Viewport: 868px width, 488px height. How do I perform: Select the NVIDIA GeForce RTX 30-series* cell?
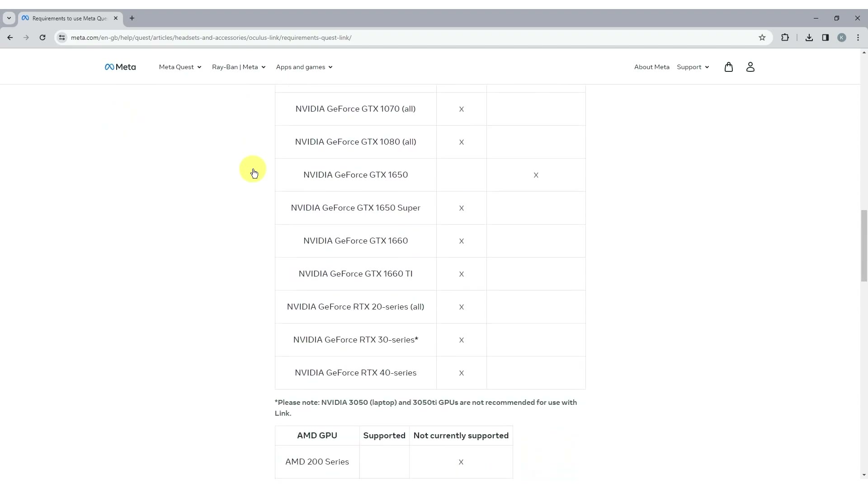click(356, 340)
